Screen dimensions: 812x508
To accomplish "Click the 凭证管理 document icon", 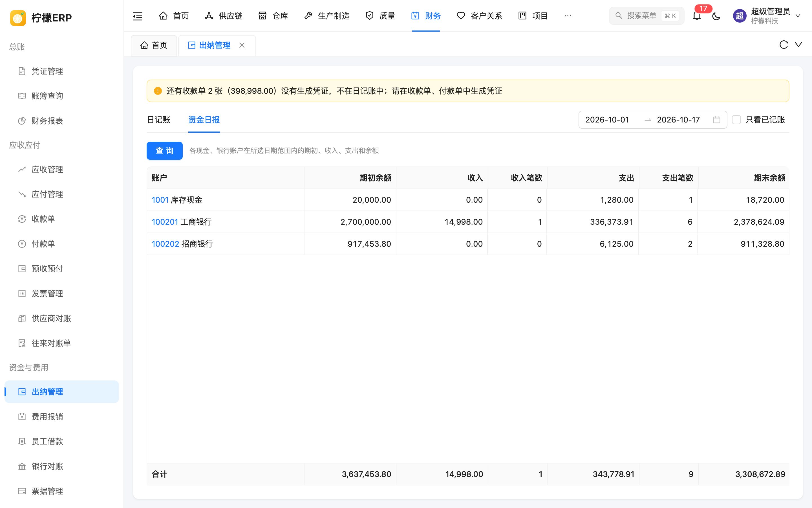I will tap(22, 71).
